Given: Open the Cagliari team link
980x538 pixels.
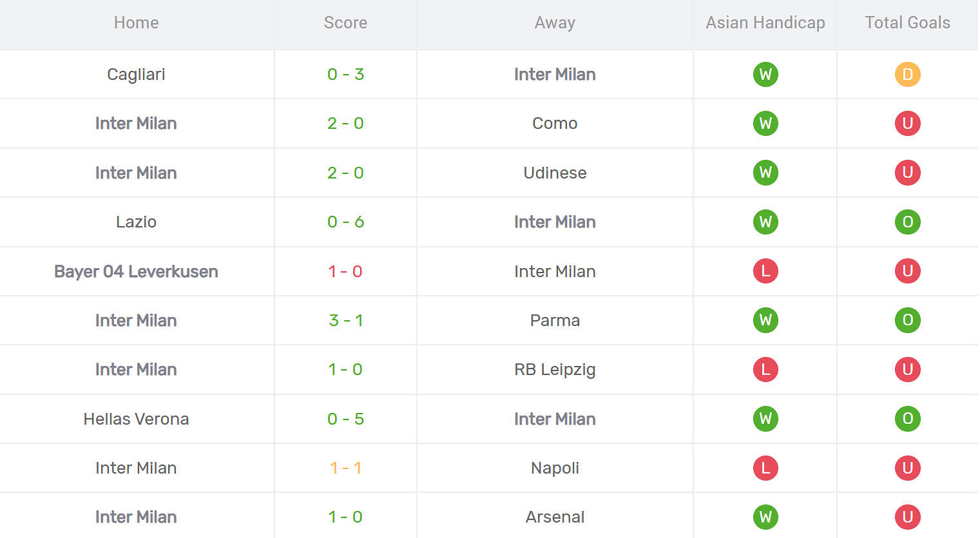Looking at the screenshot, I should click(136, 74).
